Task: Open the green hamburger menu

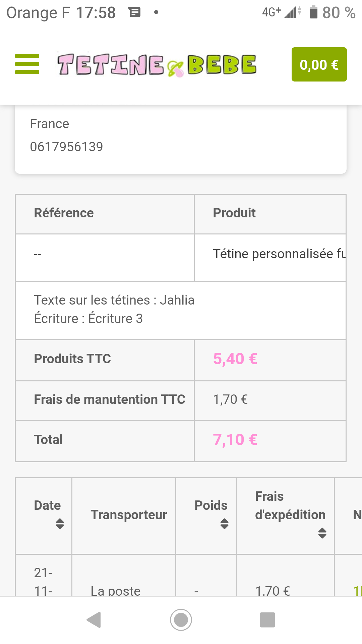Action: coord(27,64)
